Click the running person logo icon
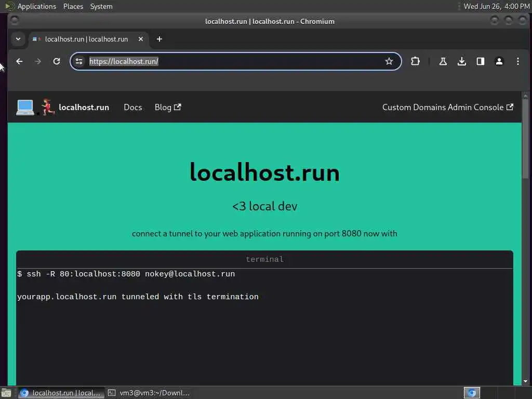Image resolution: width=532 pixels, height=399 pixels. (x=48, y=107)
